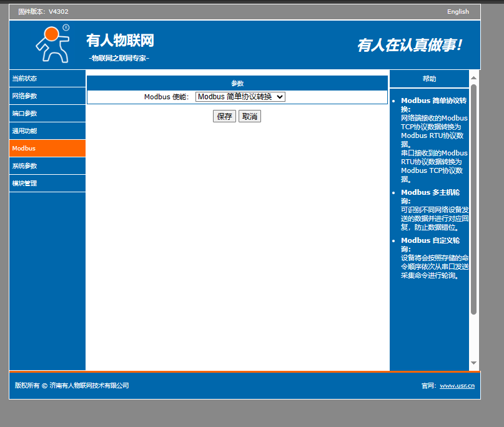Click the 参数 section header bar

(x=237, y=83)
